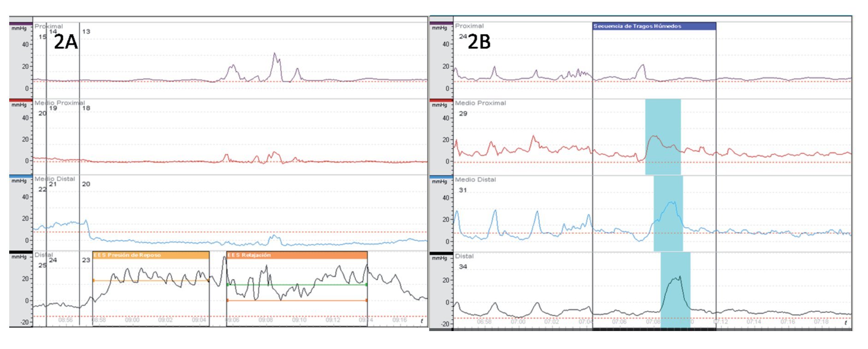Click cyan highlighted region in 2B Medio Distal
Screen dimensions: 868x349
point(668,213)
